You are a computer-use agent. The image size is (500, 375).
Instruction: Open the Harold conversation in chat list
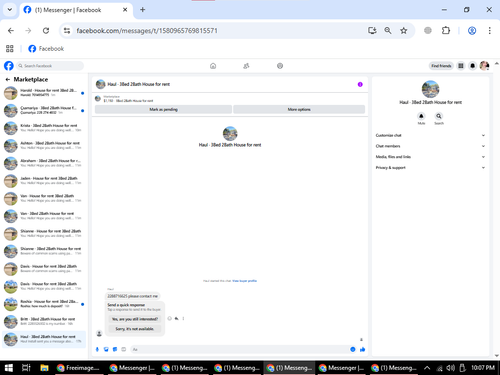44,93
